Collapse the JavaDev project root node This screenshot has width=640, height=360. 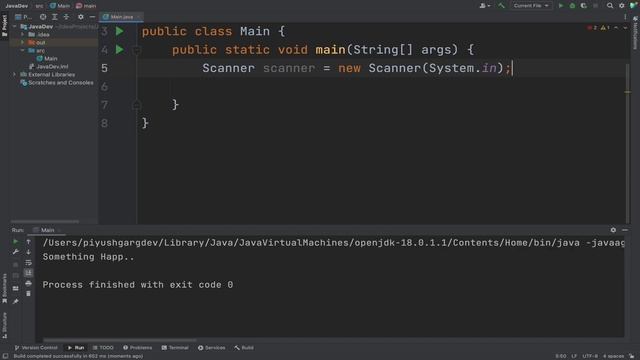coord(15,27)
